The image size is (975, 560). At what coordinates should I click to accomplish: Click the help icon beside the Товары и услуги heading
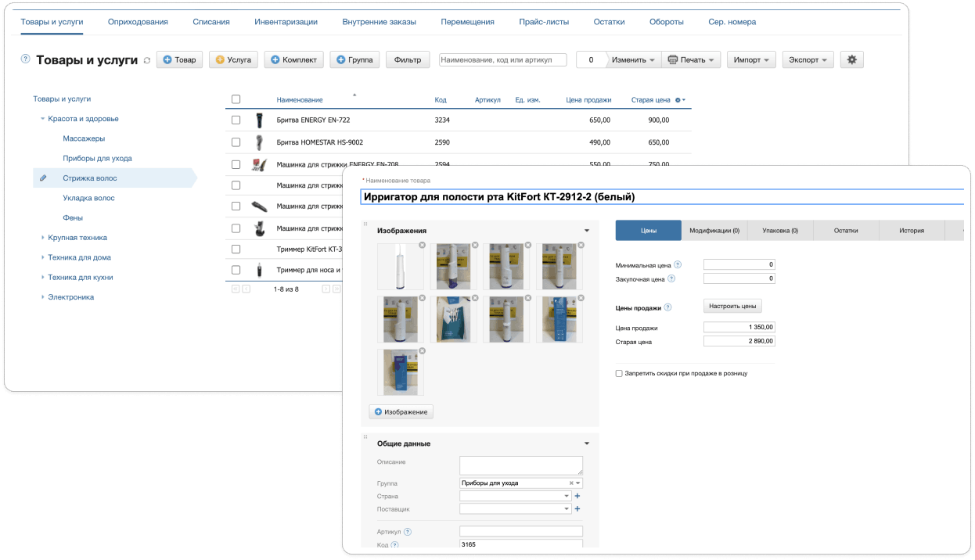point(25,59)
